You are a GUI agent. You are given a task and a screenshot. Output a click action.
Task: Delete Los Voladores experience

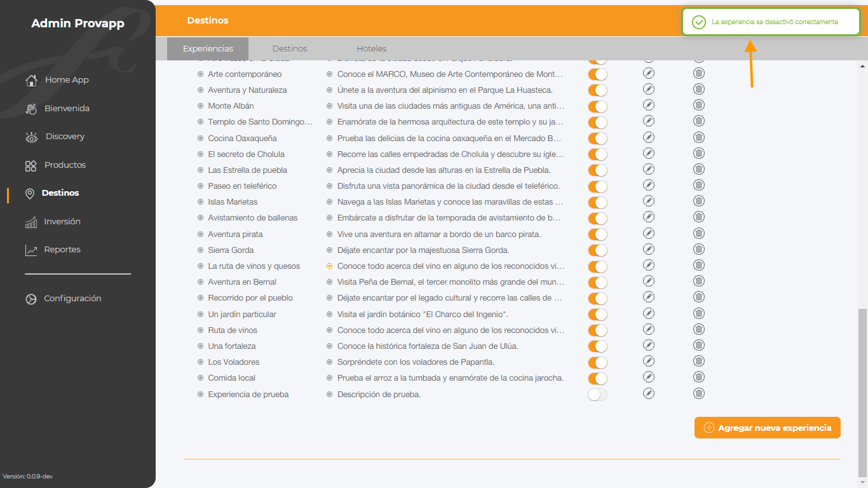699,361
